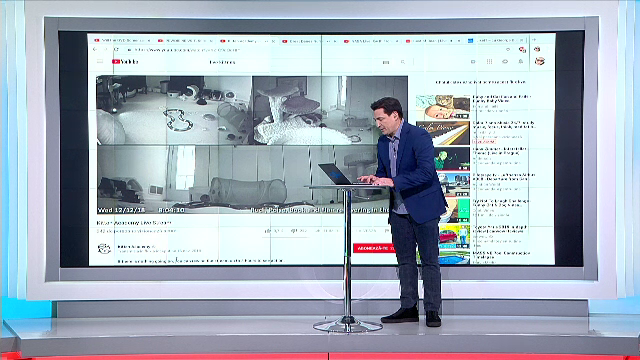Open the cat and baby suggested video title
Viewport: 640px width, 360px height.
click(x=502, y=98)
